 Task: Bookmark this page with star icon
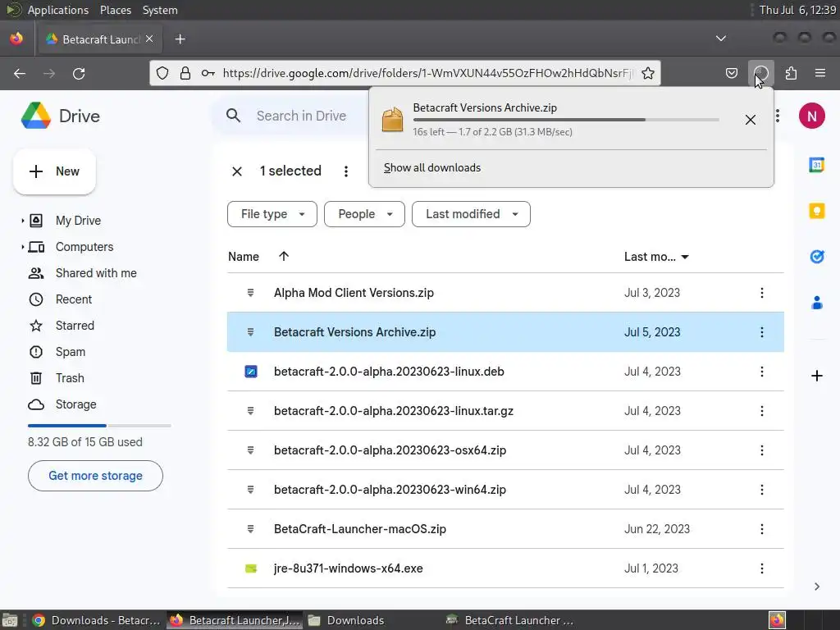pyautogui.click(x=648, y=73)
